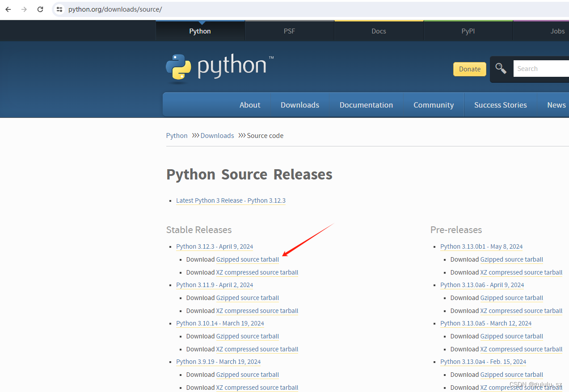This screenshot has width=569, height=392.
Task: Switch to the PyPI tab
Action: 468,30
